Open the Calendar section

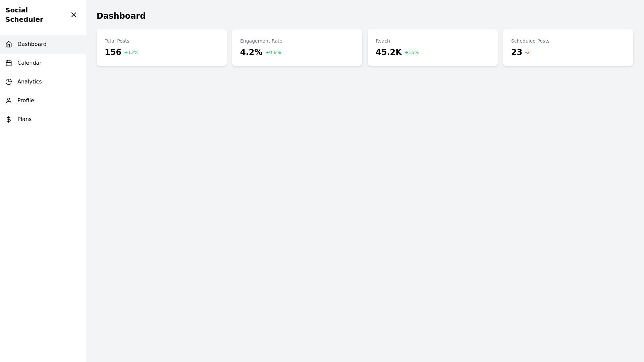click(29, 63)
